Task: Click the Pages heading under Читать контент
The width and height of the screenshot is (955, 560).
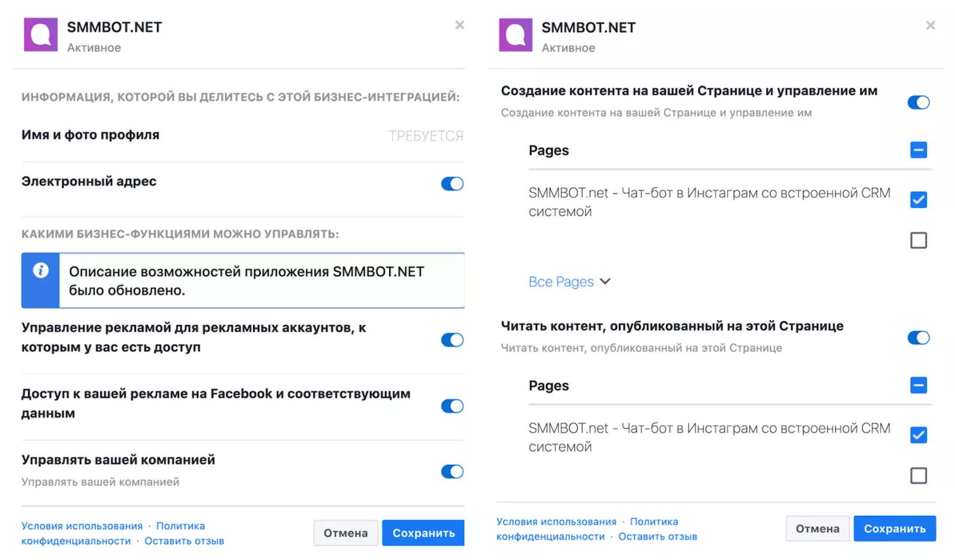Action: [549, 386]
